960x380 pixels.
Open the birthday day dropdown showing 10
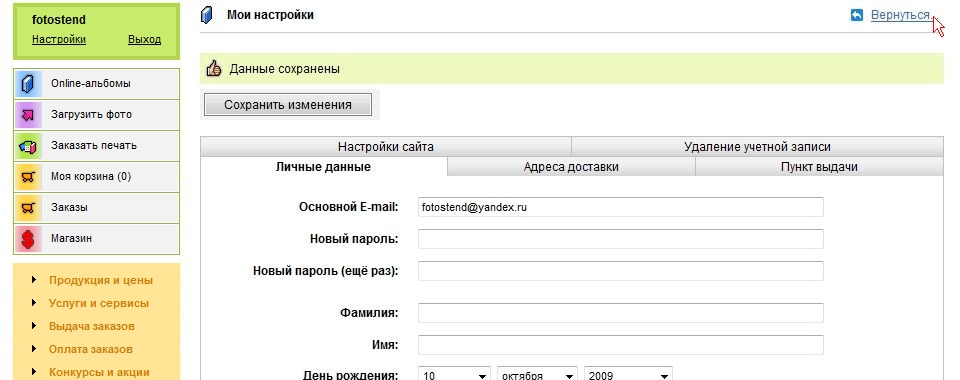455,373
